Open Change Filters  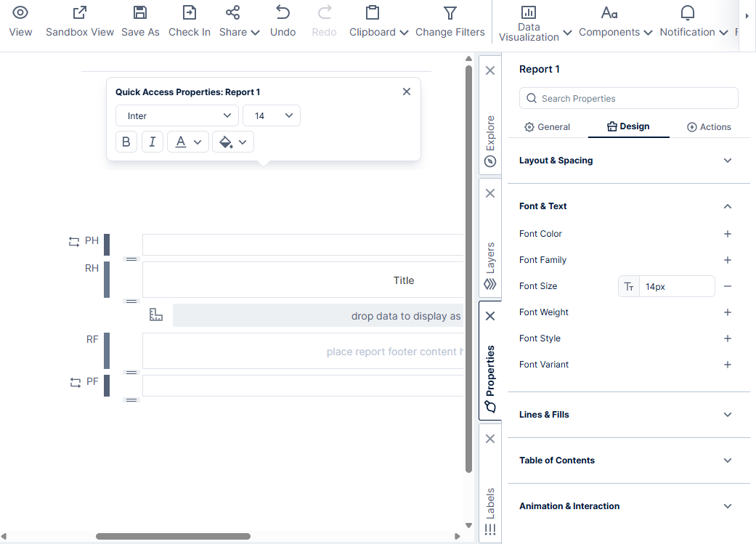coord(450,22)
